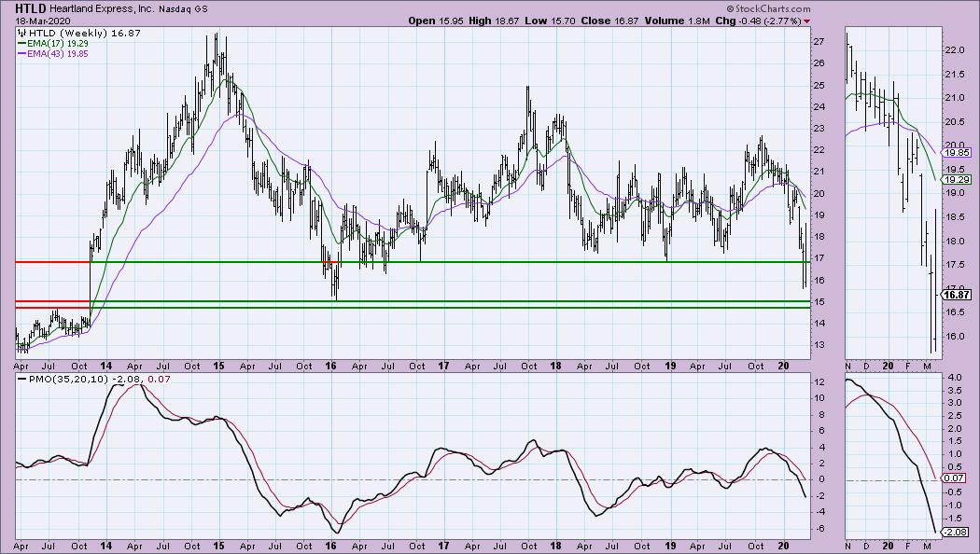Click the HTLD (Weekly) 16.87 legend entry
The image size is (980, 554).
click(80, 33)
